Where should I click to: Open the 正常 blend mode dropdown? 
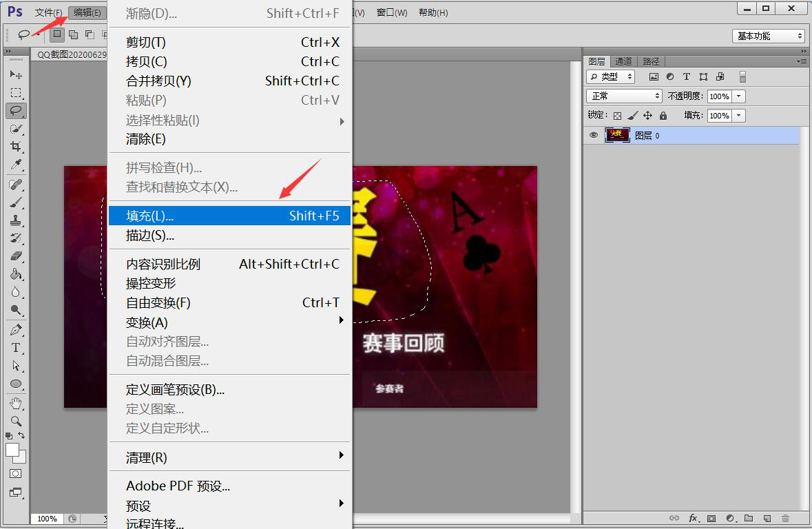[x=624, y=96]
